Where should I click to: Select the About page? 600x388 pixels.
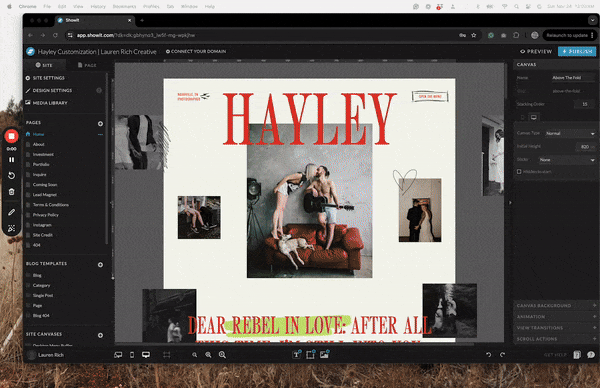(38, 144)
